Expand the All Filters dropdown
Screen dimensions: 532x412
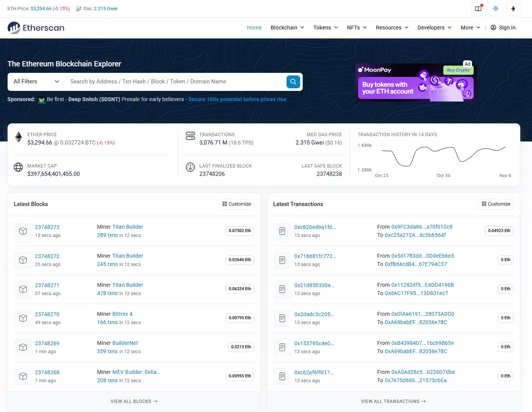(x=35, y=82)
